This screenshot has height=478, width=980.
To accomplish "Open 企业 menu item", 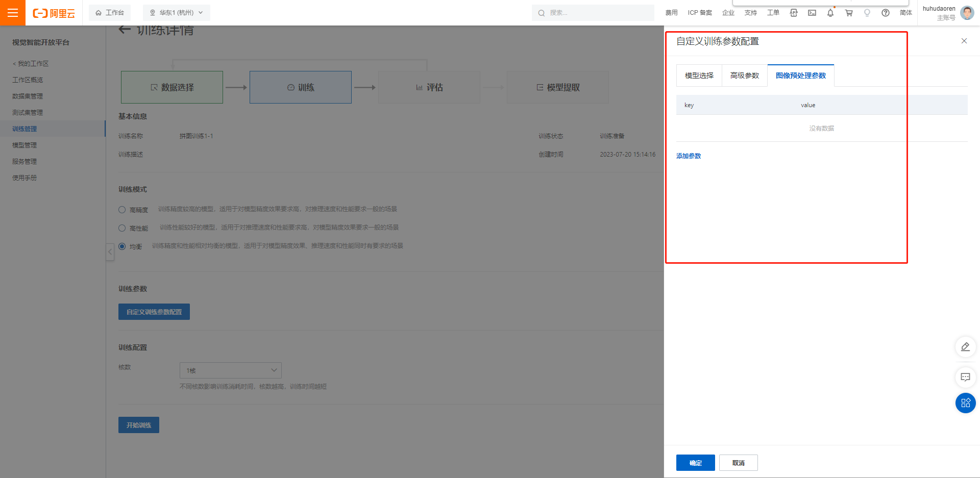I will coord(728,13).
